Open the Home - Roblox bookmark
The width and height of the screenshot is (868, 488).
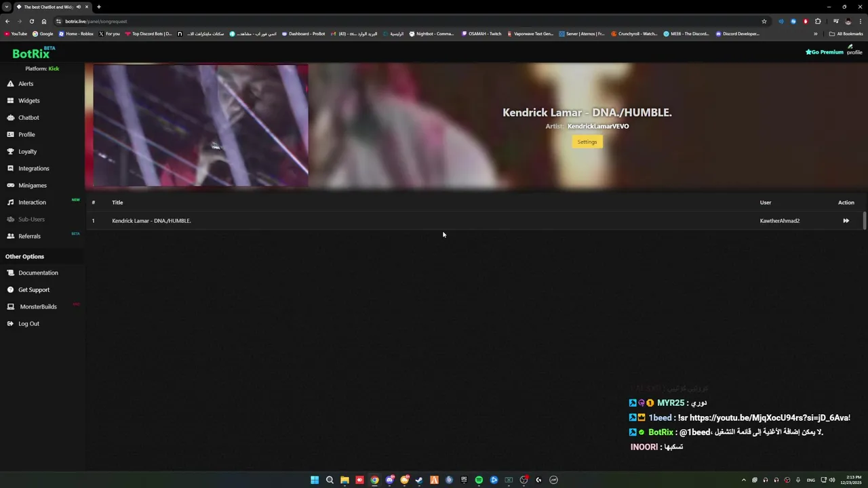click(76, 34)
